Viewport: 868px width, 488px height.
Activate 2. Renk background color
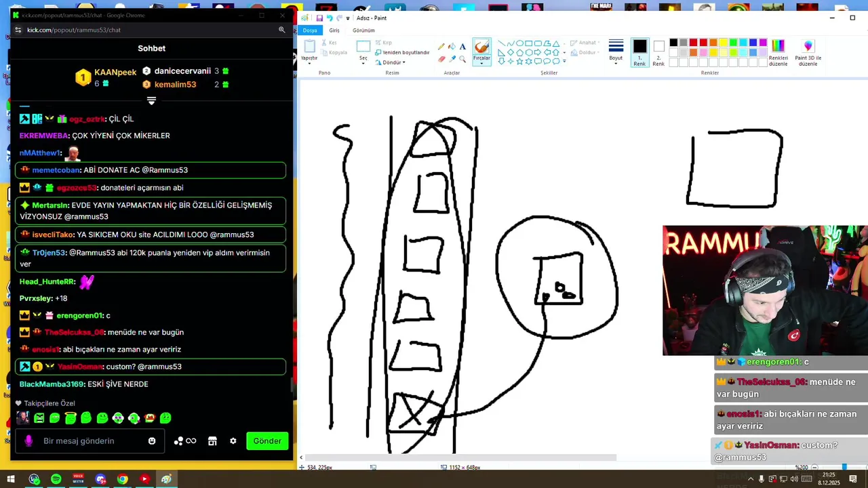(658, 52)
